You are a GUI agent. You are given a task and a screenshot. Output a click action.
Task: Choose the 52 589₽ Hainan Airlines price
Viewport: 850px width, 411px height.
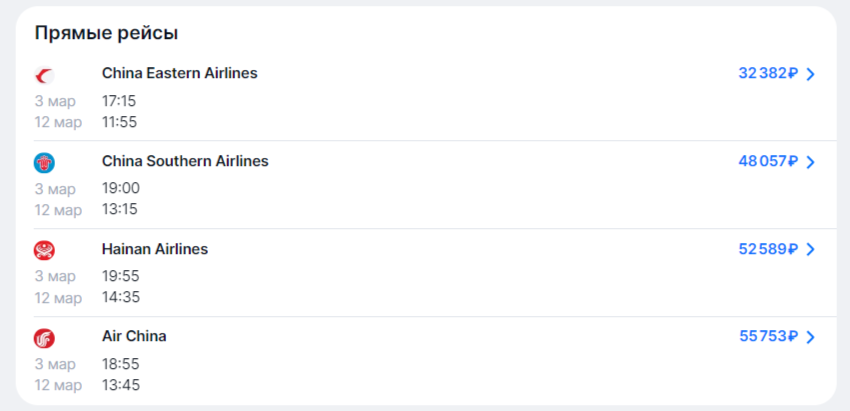(769, 249)
